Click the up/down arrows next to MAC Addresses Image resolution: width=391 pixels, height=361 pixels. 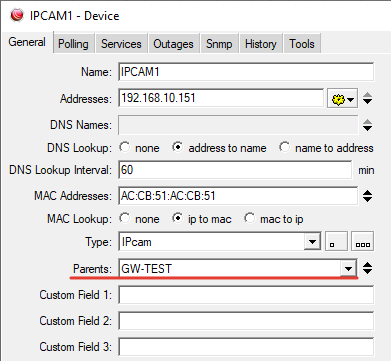click(x=367, y=196)
